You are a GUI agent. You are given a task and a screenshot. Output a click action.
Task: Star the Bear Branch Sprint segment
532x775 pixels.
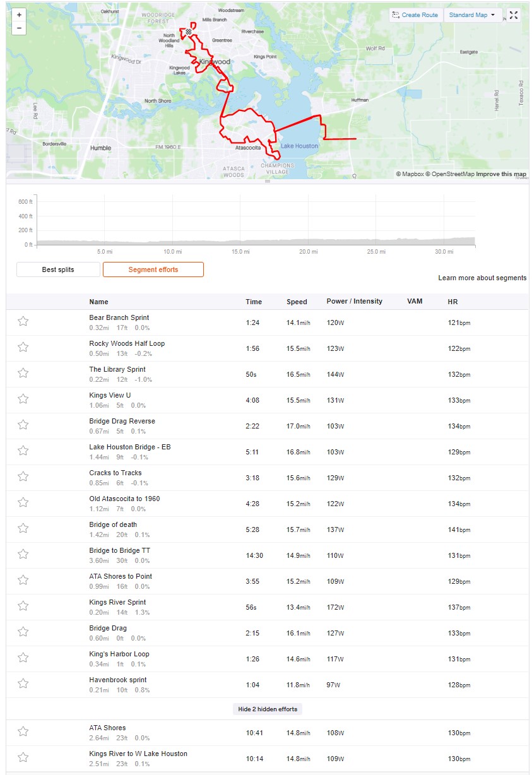point(23,322)
